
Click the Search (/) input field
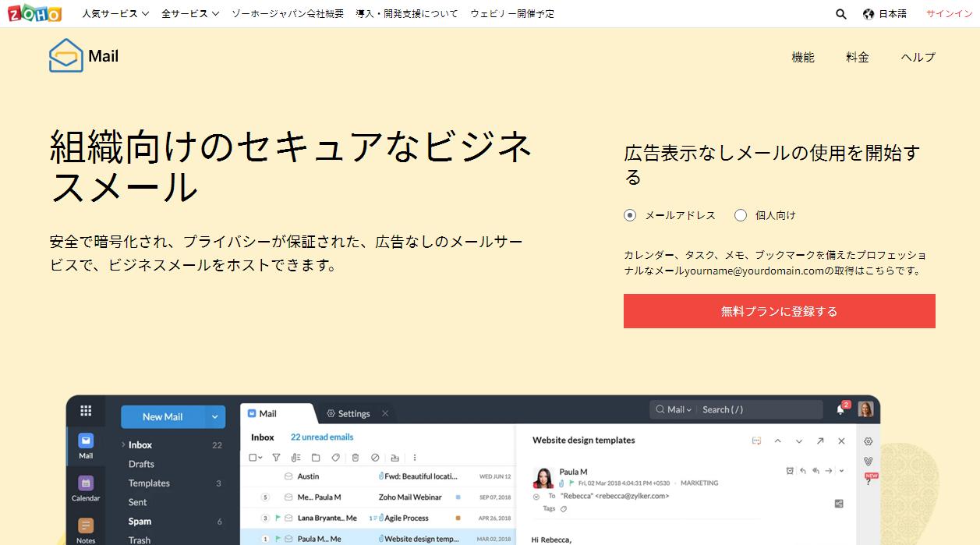point(760,409)
